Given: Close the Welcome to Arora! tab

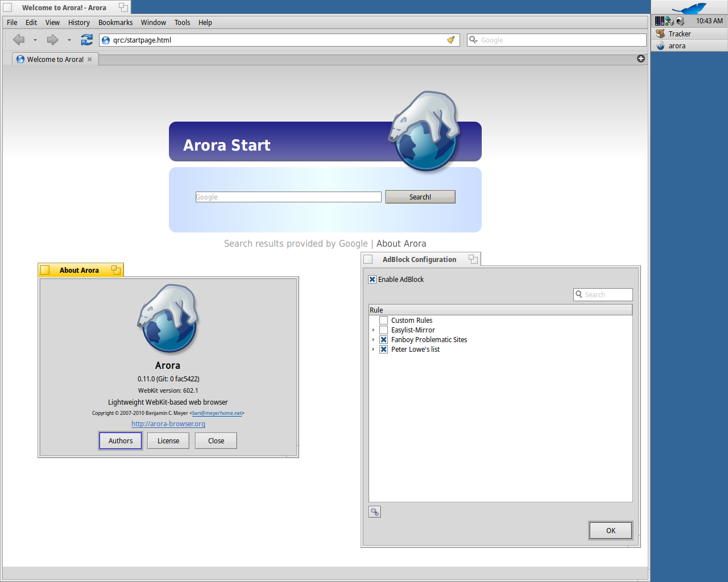Looking at the screenshot, I should [x=90, y=59].
